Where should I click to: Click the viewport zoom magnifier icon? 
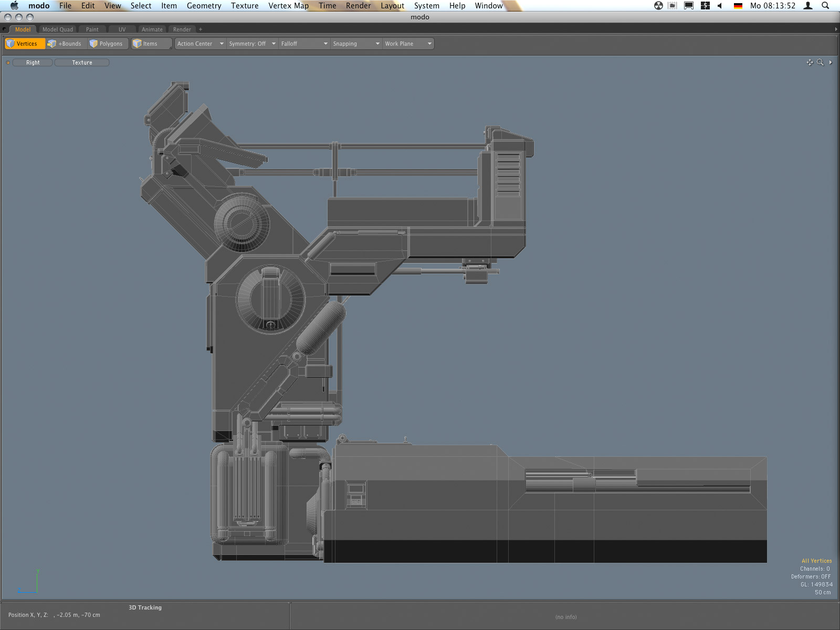coord(820,62)
